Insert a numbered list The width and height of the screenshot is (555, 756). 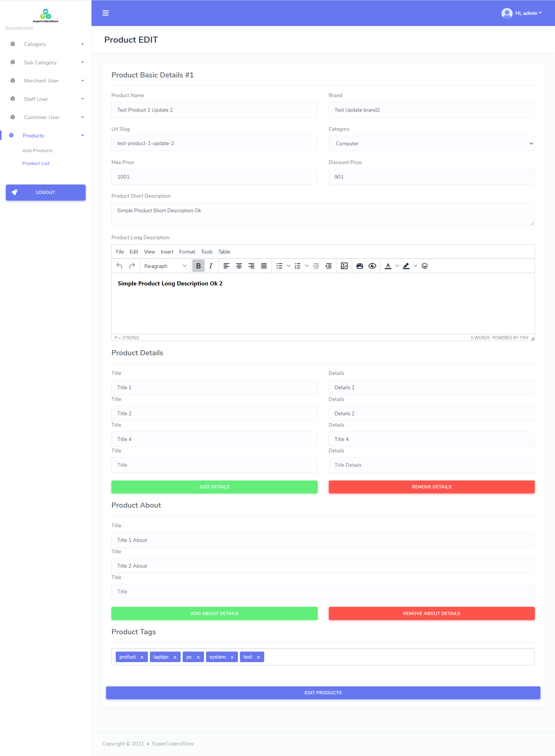(297, 266)
